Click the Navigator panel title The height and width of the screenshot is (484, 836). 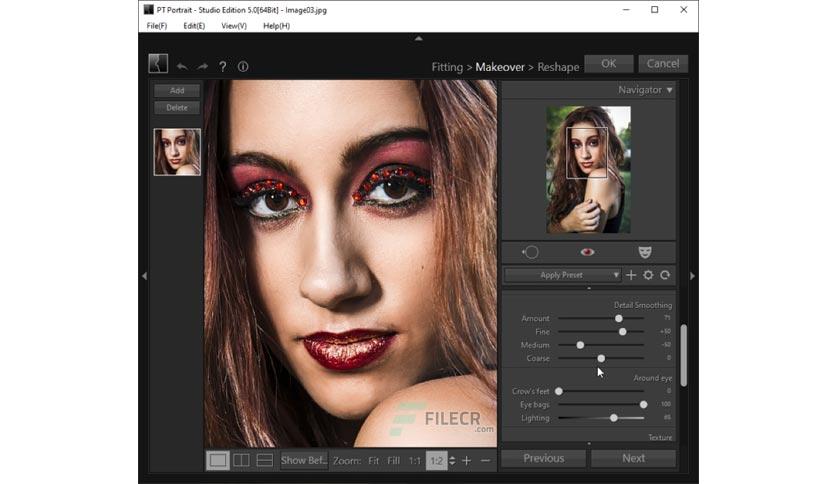tap(640, 90)
